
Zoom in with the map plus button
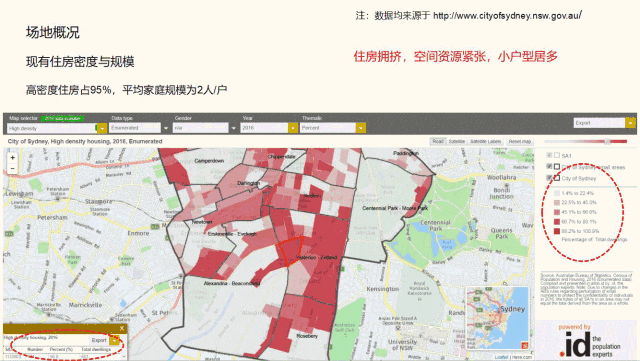click(x=13, y=158)
